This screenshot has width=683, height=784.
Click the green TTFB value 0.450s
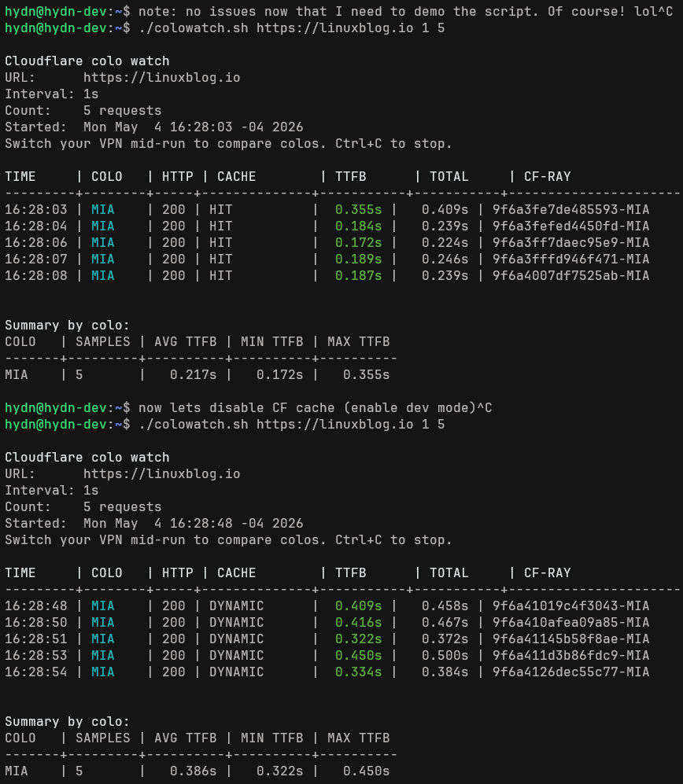click(358, 656)
